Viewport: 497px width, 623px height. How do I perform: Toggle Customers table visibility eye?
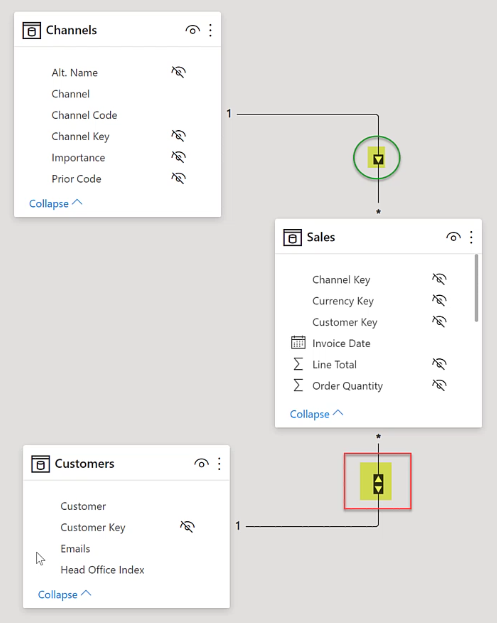[201, 464]
